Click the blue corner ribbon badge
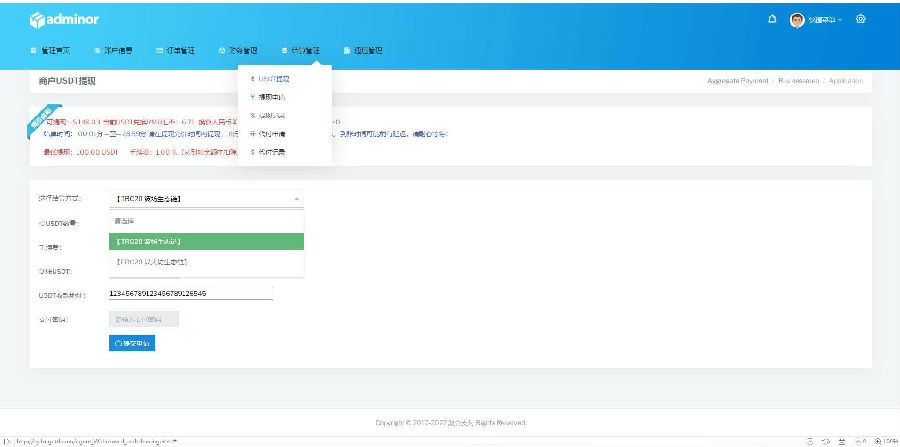The image size is (900, 447). tap(44, 121)
